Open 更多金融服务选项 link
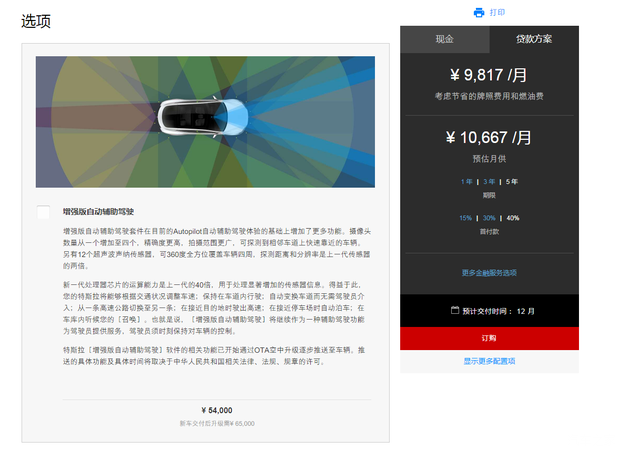 coord(489,272)
